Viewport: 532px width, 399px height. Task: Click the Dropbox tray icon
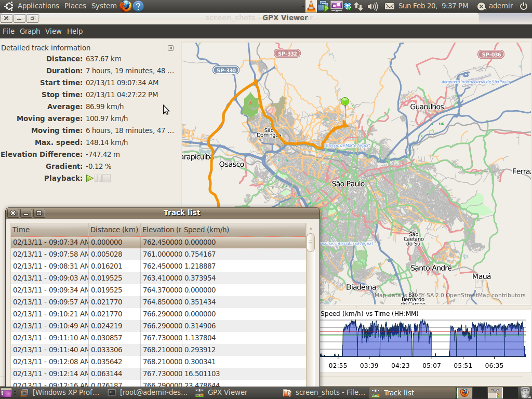[x=348, y=6]
